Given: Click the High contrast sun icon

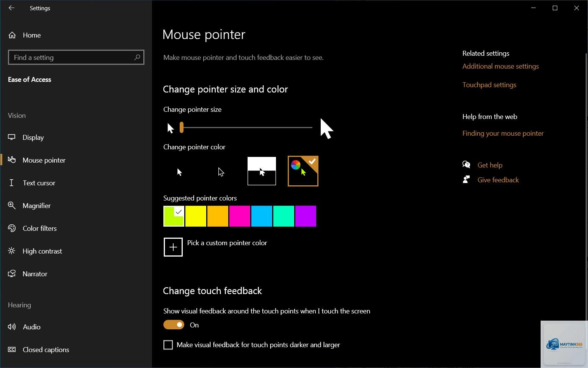Looking at the screenshot, I should click(x=12, y=251).
